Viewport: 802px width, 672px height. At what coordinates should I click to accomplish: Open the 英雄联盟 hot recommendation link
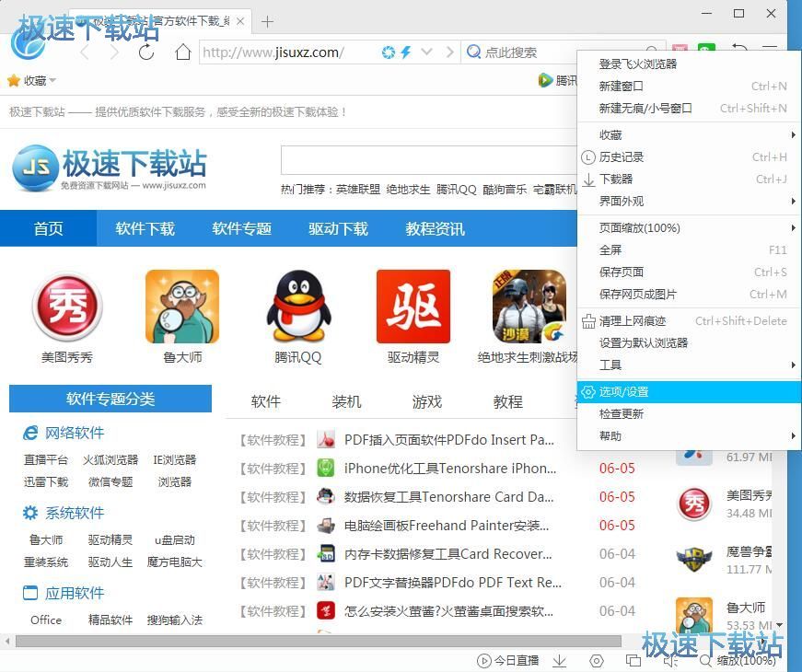(x=358, y=190)
